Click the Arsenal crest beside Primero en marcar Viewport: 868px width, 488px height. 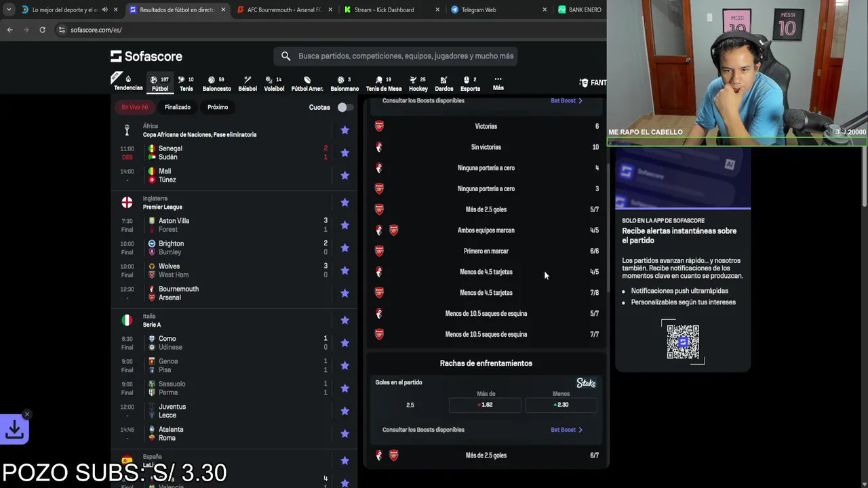[x=379, y=251]
